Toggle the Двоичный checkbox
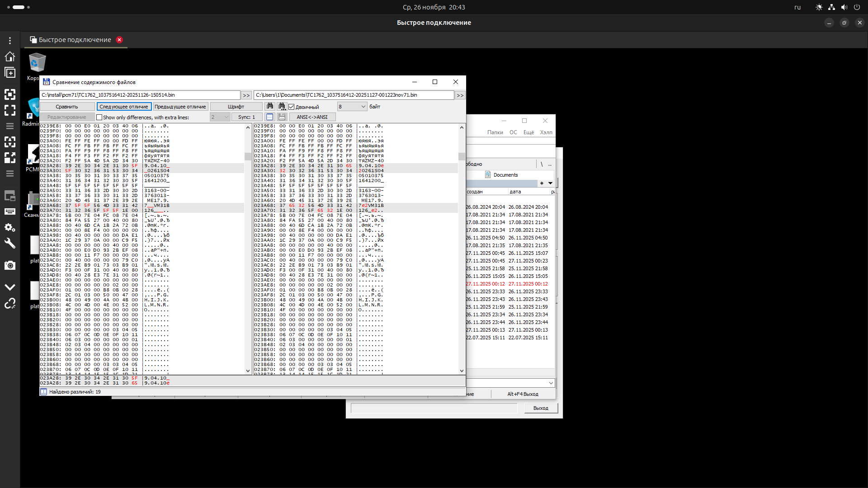 (292, 107)
